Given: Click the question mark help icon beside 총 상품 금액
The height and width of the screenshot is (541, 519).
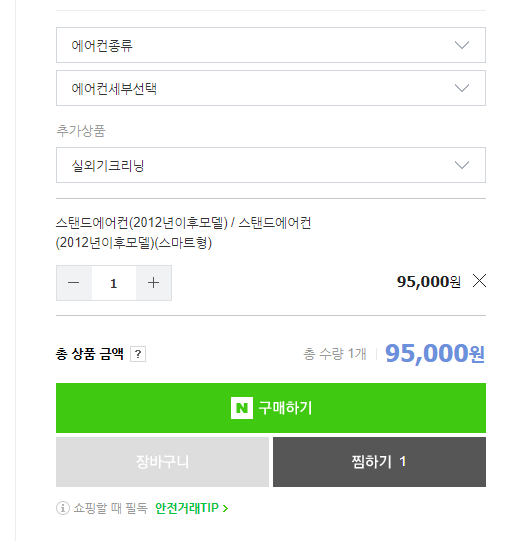Looking at the screenshot, I should (x=138, y=354).
